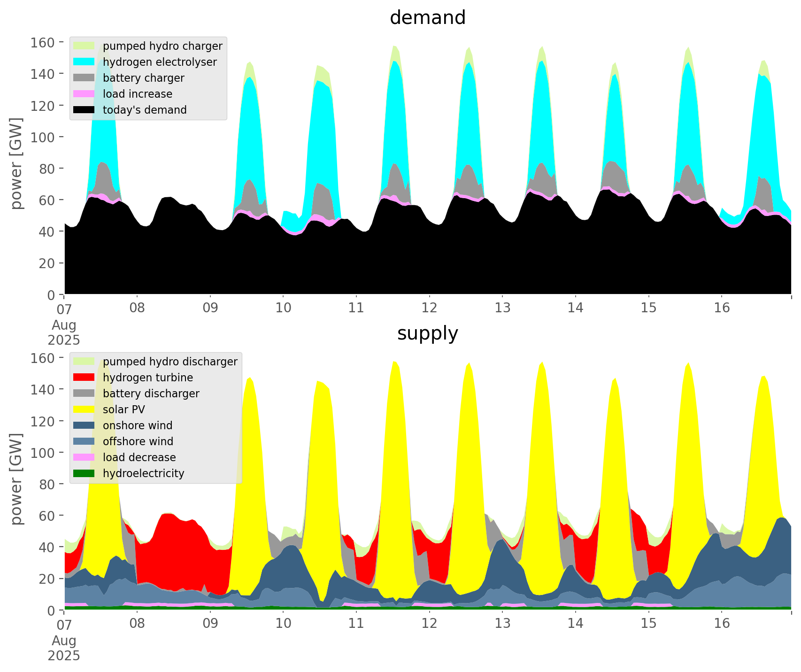This screenshot has height=672, width=801.
Task: Select the green hydroelectricity legend swatch
Action: click(x=84, y=473)
